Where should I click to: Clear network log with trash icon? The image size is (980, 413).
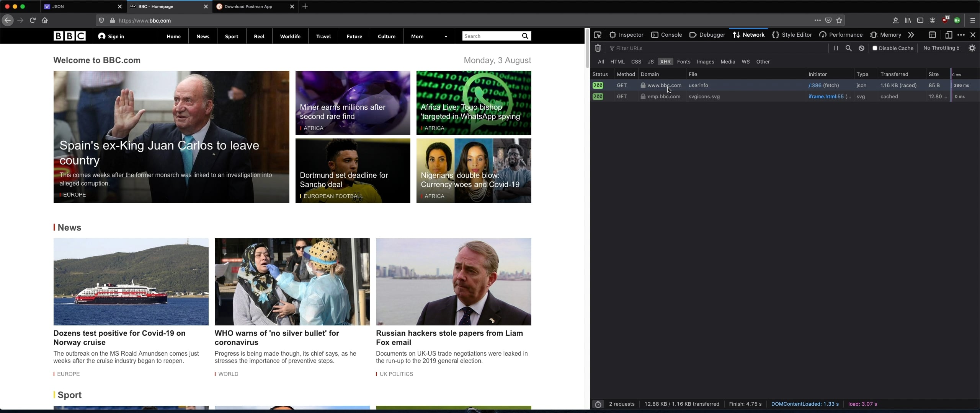coord(598,48)
